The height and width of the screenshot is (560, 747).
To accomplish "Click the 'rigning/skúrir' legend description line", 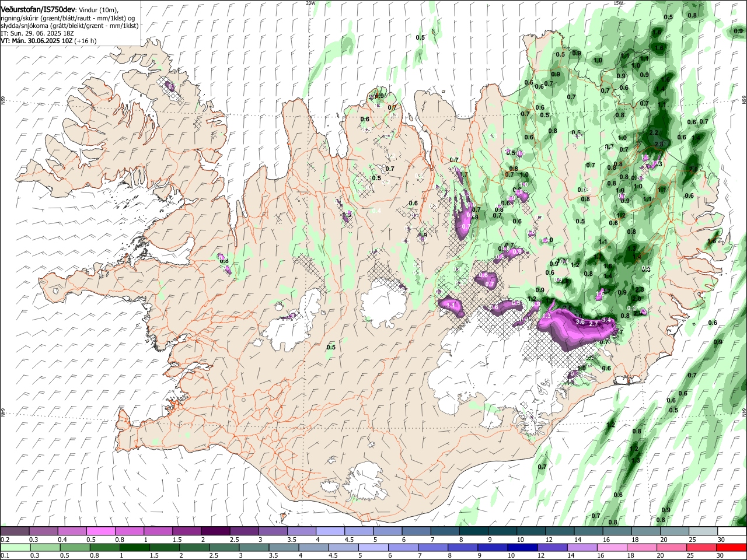I will (68, 18).
